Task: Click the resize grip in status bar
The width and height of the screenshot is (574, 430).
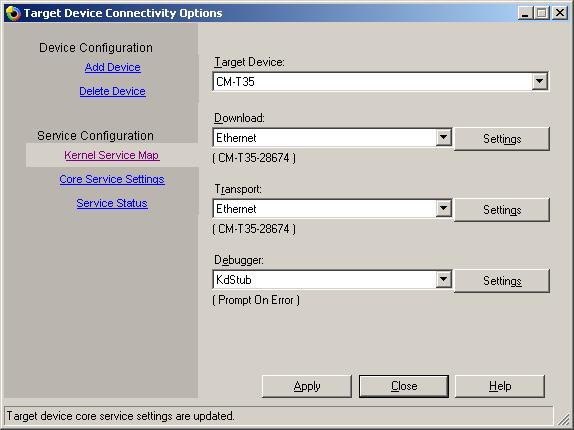Action: pos(563,418)
